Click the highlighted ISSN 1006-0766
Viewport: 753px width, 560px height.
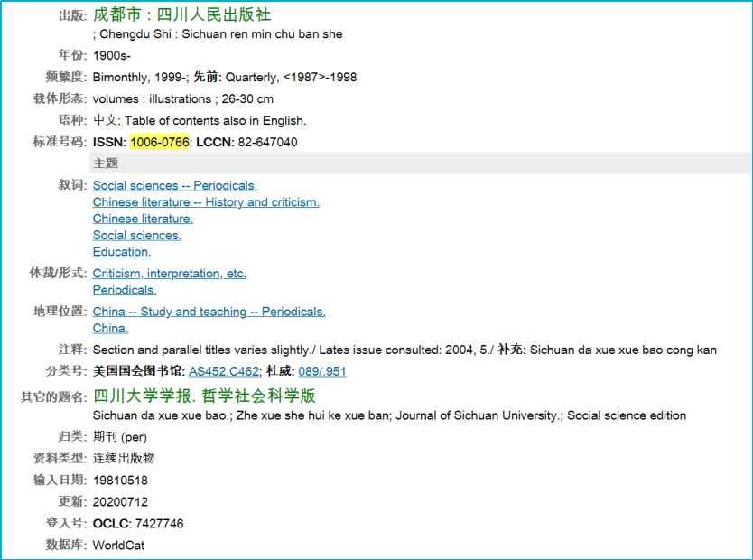pos(160,142)
